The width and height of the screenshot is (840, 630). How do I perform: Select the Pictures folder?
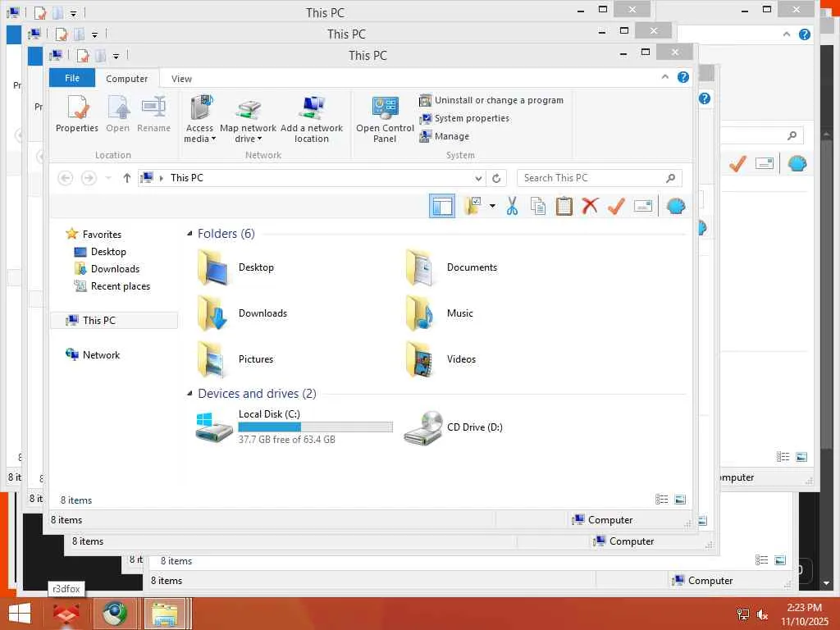[x=235, y=359]
